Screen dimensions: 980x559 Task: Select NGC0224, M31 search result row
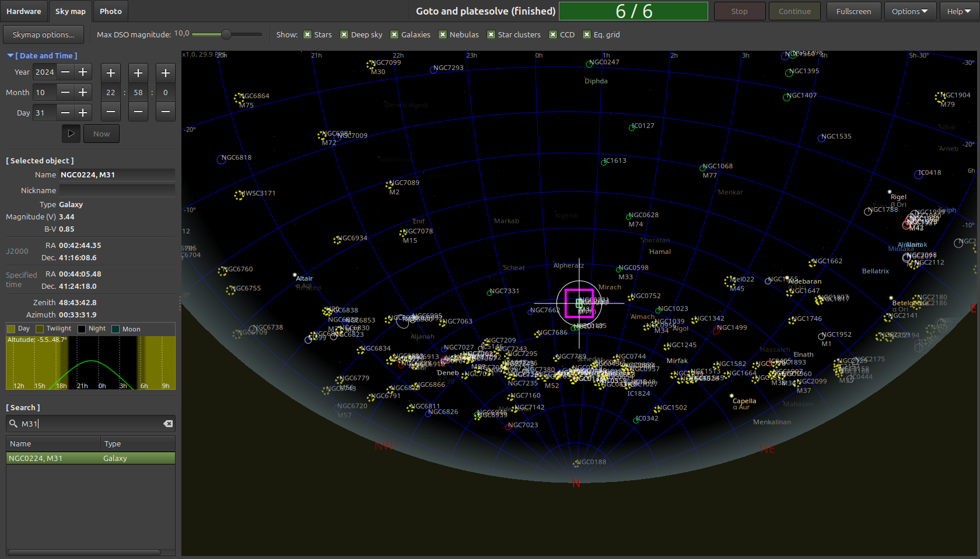[x=90, y=458]
